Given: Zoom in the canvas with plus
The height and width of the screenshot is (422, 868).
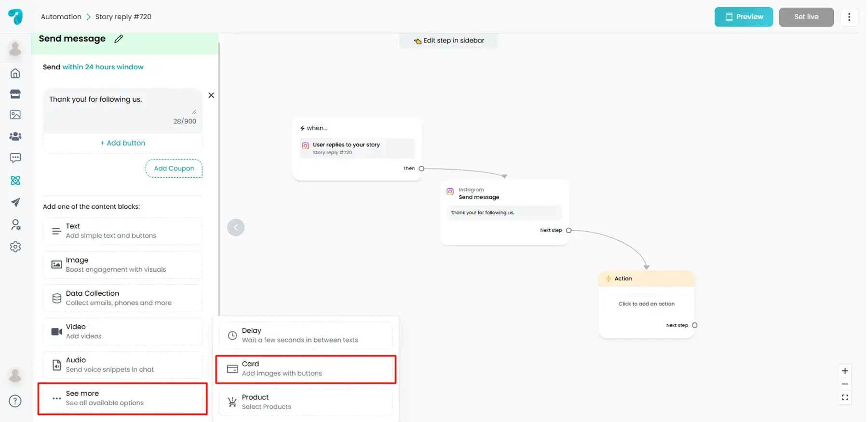Looking at the screenshot, I should 845,371.
